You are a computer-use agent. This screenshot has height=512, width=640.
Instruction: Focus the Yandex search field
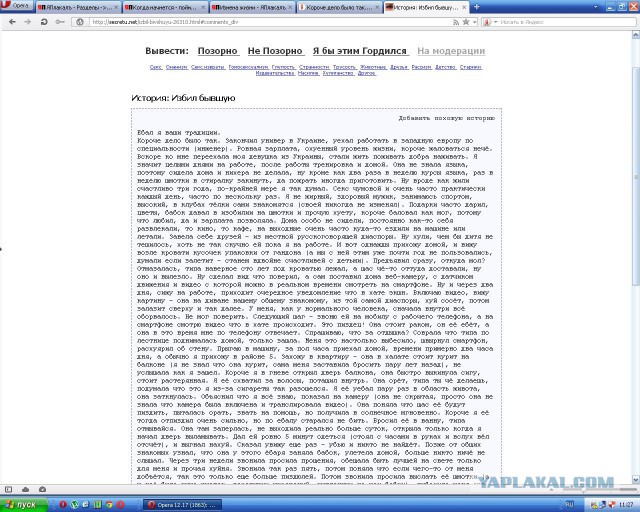[565, 22]
